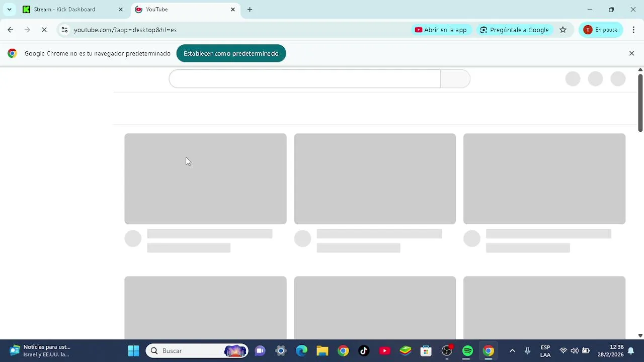
Task: Open the En pausa profile button
Action: point(601,30)
